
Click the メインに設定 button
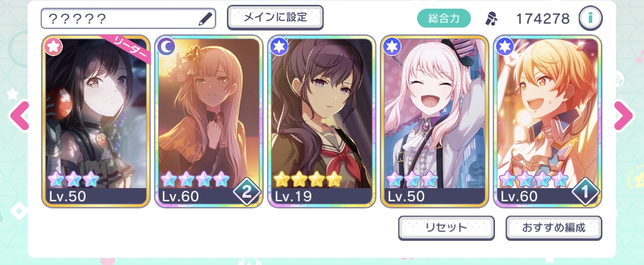(275, 17)
